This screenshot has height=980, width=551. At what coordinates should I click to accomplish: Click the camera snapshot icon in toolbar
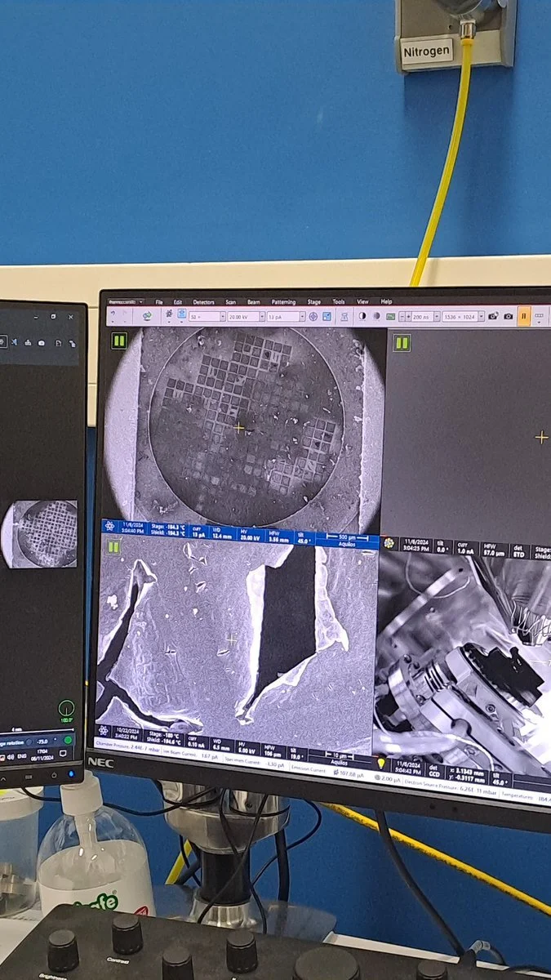coord(508,316)
